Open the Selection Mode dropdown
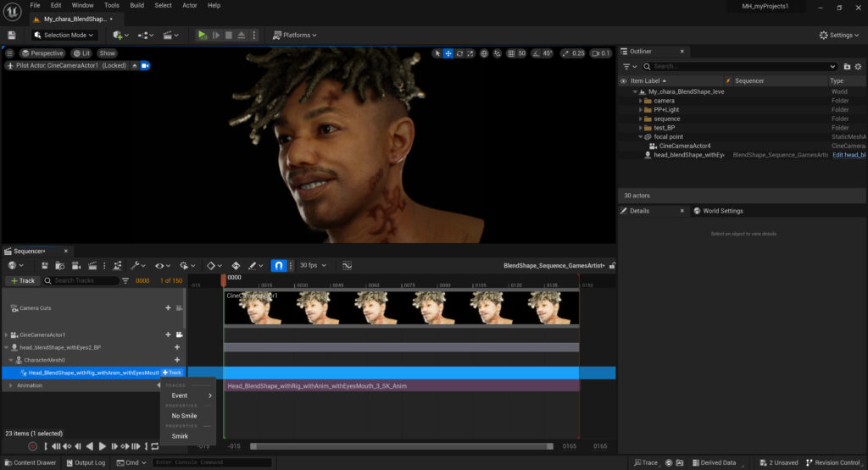 (64, 35)
